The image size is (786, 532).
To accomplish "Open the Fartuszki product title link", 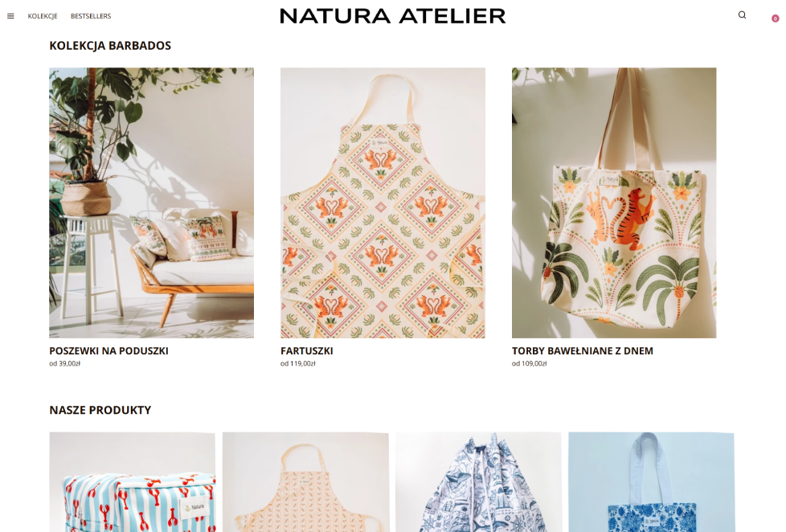I will coord(307,351).
